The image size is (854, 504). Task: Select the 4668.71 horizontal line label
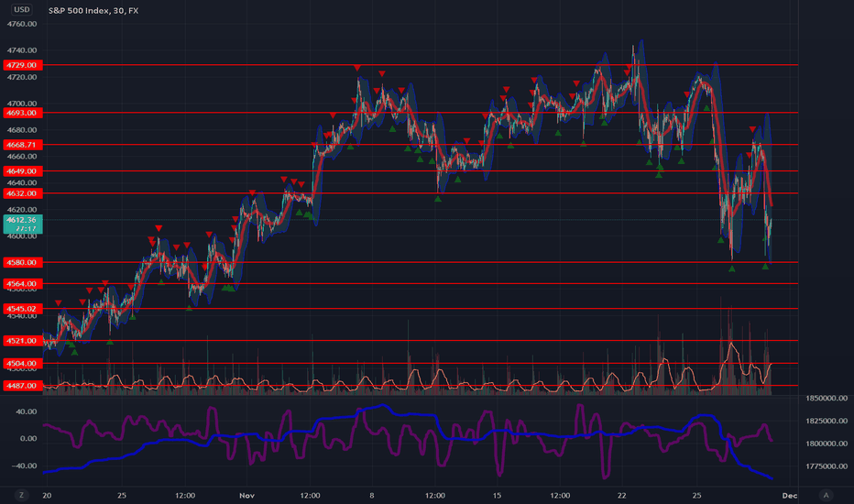point(22,145)
